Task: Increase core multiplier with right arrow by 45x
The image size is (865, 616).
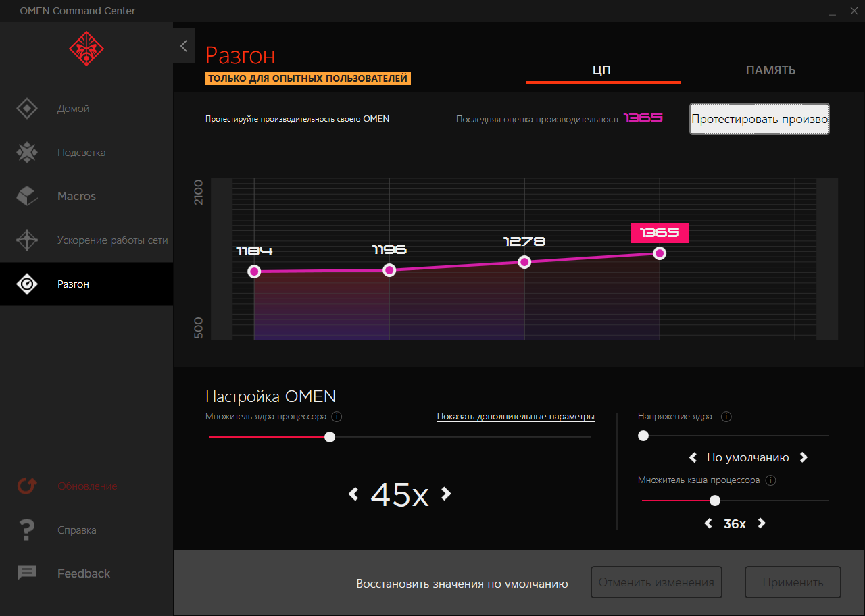Action: (445, 494)
